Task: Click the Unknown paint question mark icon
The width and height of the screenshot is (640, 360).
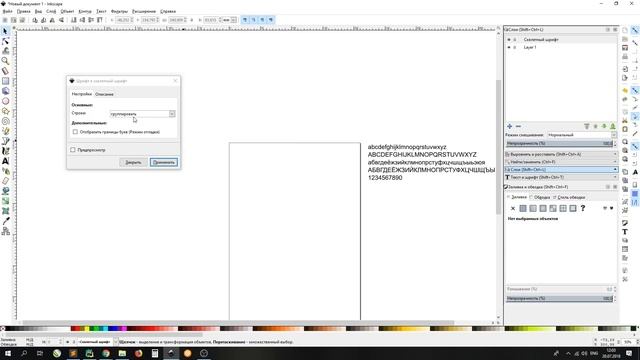Action: click(x=583, y=208)
